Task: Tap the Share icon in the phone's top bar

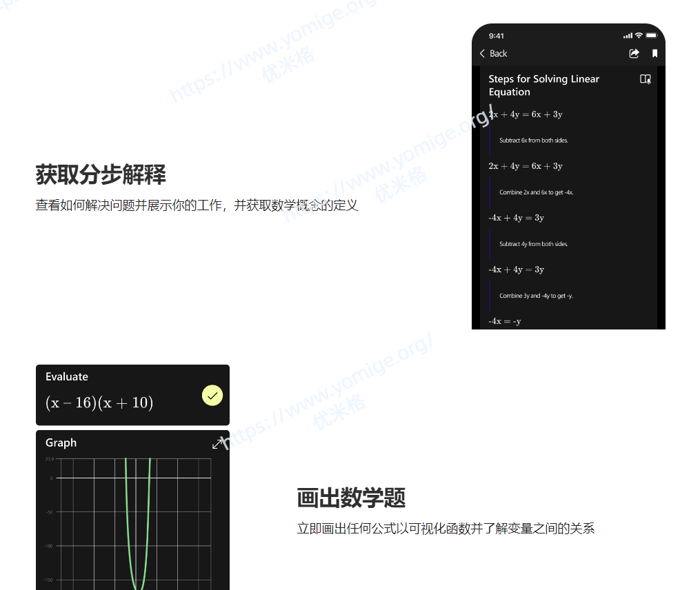Action: pos(634,53)
